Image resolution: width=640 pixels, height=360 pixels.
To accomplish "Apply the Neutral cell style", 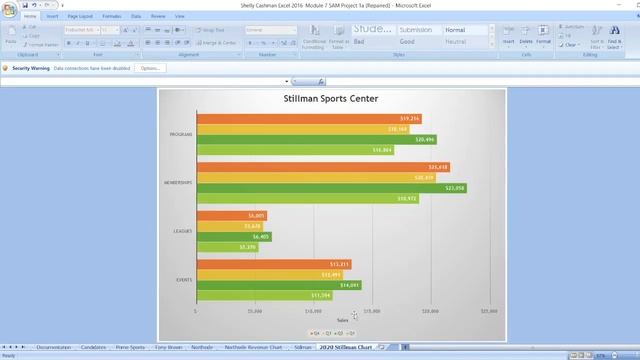I will tap(465, 42).
